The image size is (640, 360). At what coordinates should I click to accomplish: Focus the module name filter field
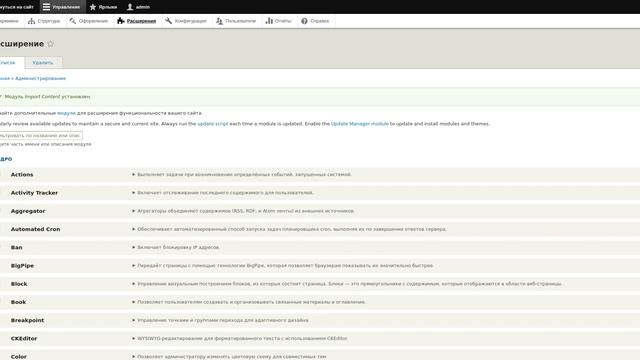(41, 135)
